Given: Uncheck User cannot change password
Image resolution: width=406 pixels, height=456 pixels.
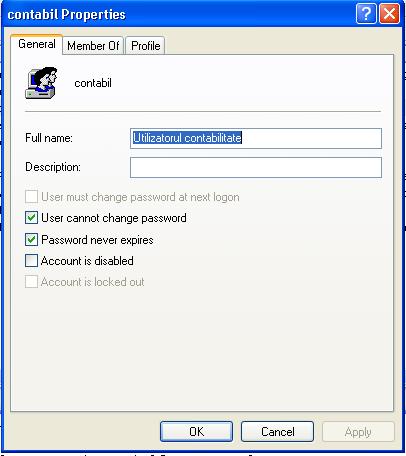Looking at the screenshot, I should pyautogui.click(x=31, y=218).
